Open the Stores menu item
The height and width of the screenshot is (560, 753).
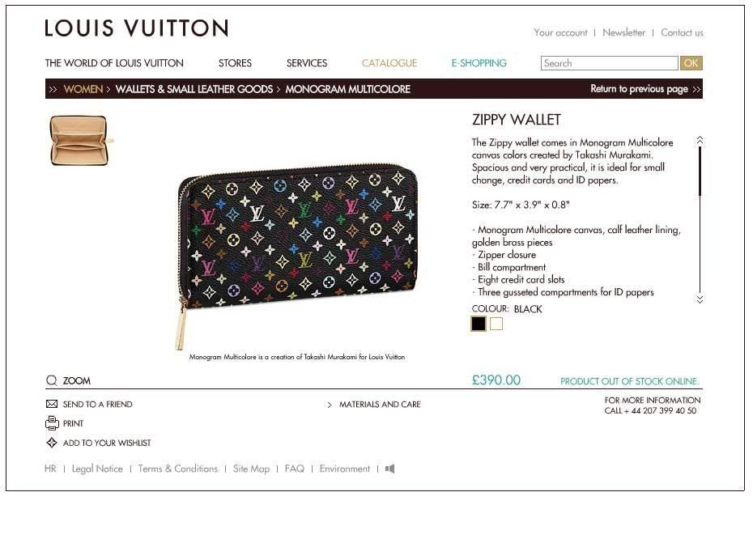pos(235,63)
